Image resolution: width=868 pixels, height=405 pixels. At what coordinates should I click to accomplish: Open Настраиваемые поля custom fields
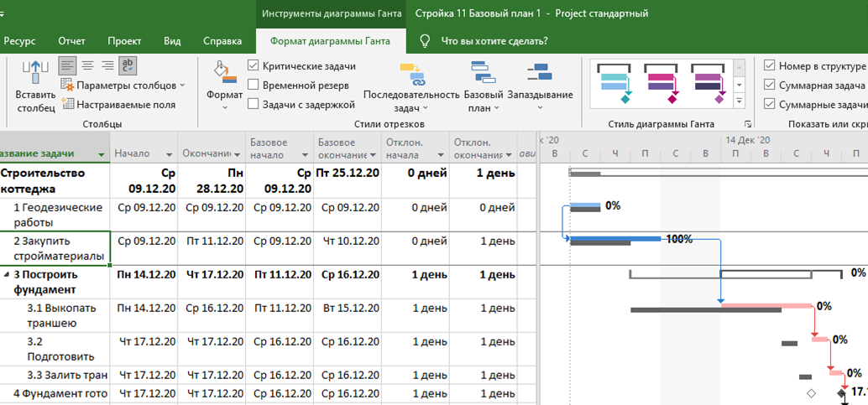point(118,104)
